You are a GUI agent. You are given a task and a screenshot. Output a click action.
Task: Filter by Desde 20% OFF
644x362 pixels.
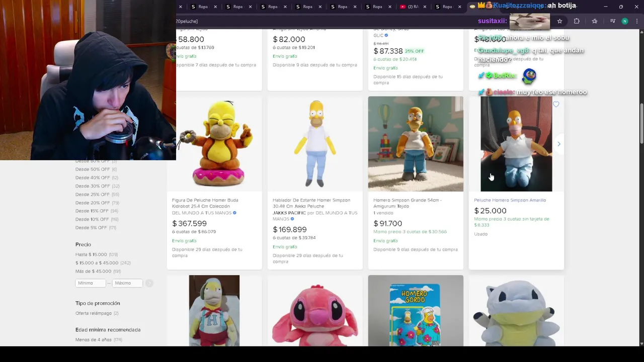click(x=97, y=203)
